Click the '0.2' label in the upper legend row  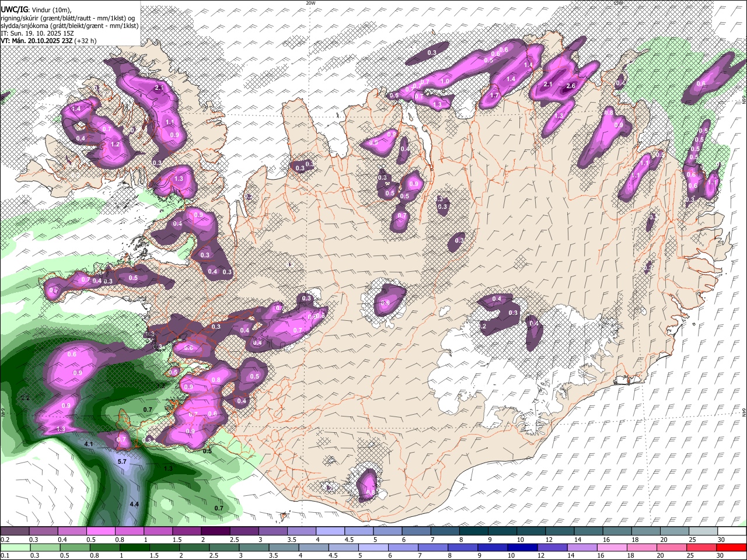point(5,540)
